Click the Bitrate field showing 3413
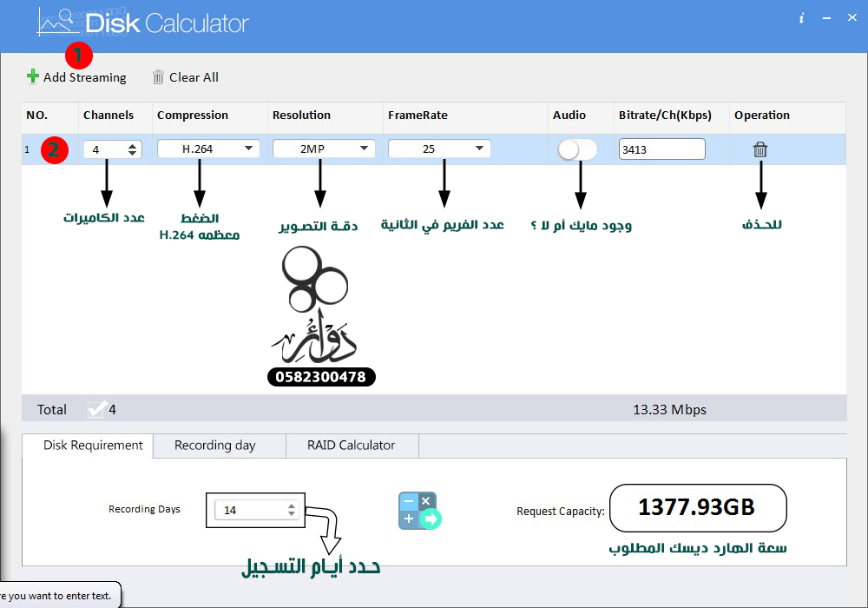 (x=661, y=149)
